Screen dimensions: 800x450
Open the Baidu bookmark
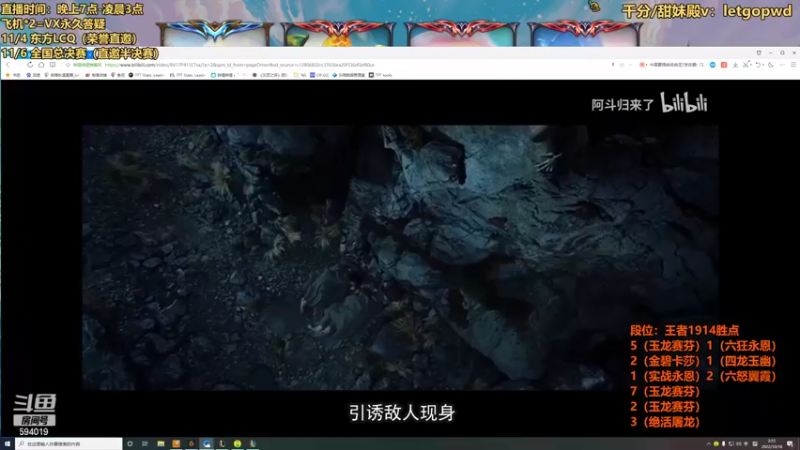[x=33, y=75]
